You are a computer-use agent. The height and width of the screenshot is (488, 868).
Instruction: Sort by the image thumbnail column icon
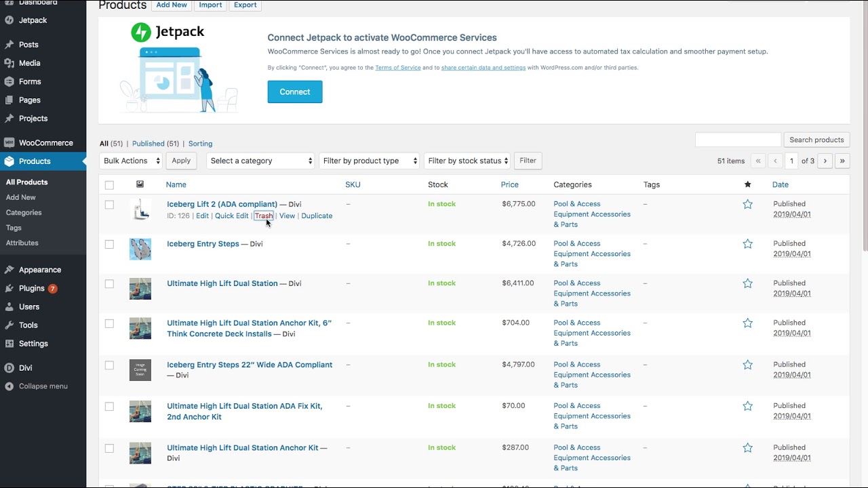coord(140,184)
